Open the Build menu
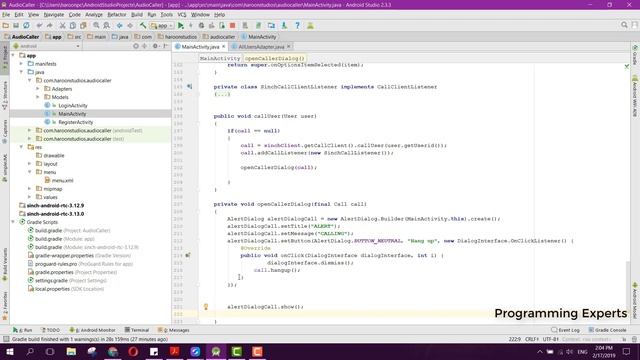 [137, 14]
